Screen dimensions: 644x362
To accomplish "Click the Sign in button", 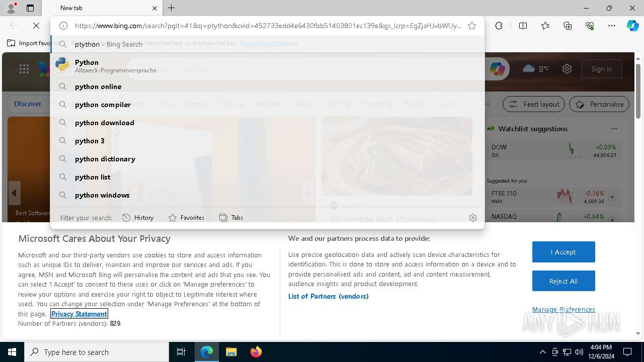I will tap(602, 69).
